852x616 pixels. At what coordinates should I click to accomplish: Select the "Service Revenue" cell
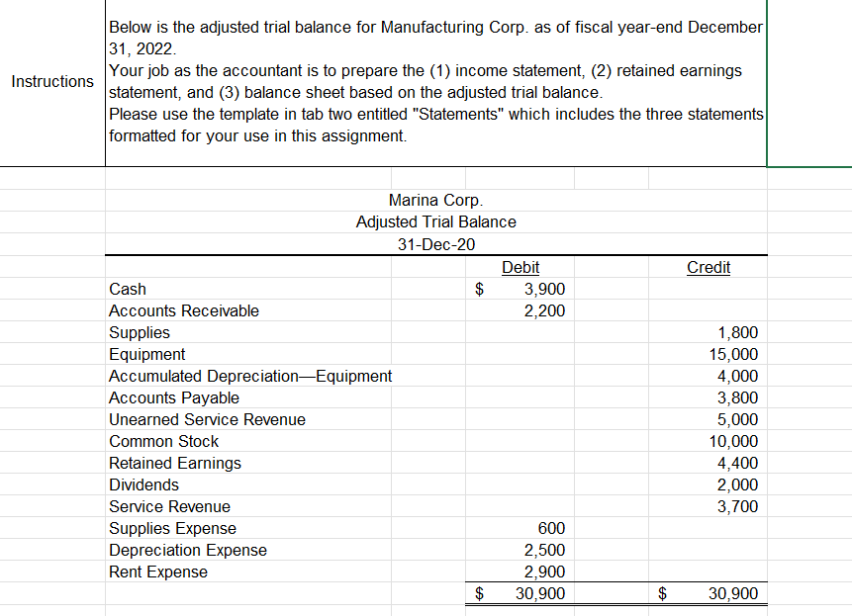pos(166,506)
